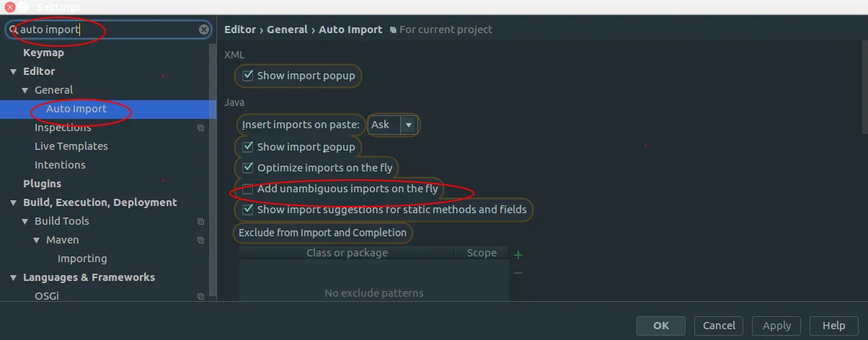The height and width of the screenshot is (340, 868).
Task: Open the Keymap settings page
Action: [43, 53]
